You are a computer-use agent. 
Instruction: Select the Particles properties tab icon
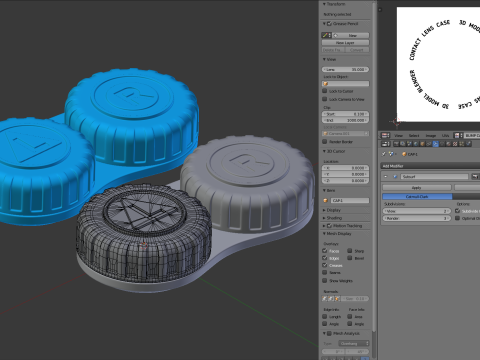pyautogui.click(x=462, y=144)
